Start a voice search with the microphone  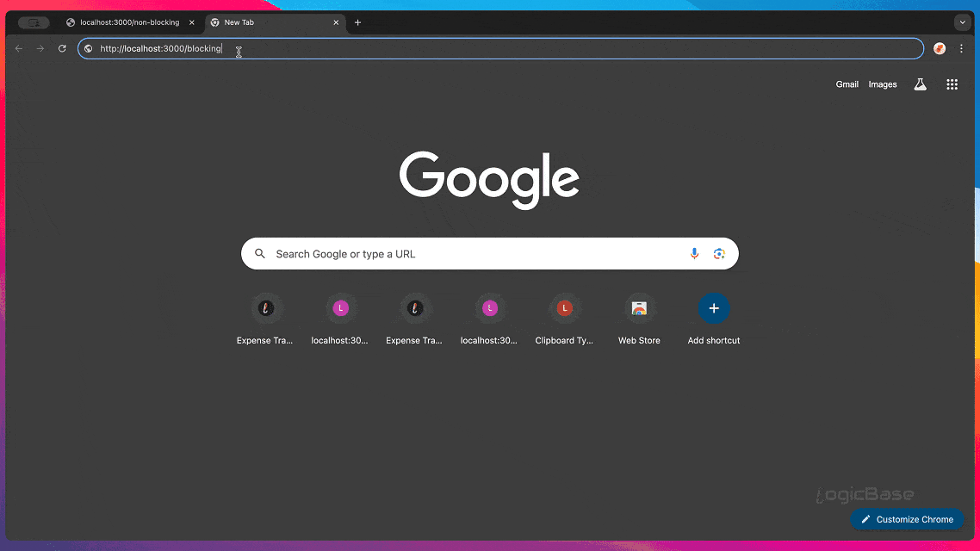coord(694,253)
